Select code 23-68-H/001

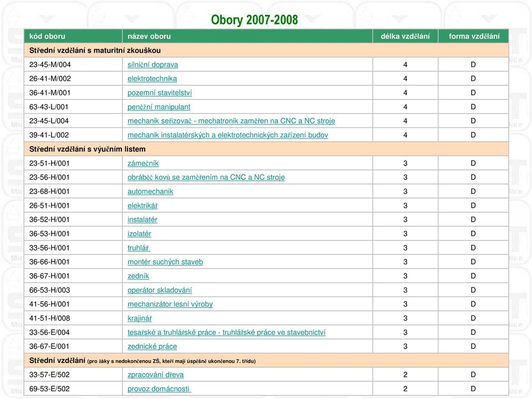click(49, 191)
